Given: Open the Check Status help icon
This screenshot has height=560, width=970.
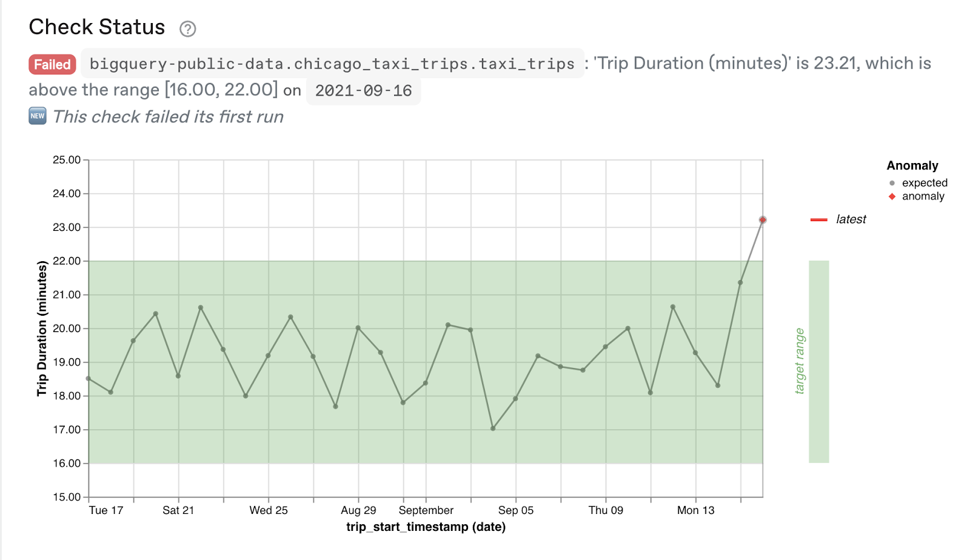Looking at the screenshot, I should (189, 28).
